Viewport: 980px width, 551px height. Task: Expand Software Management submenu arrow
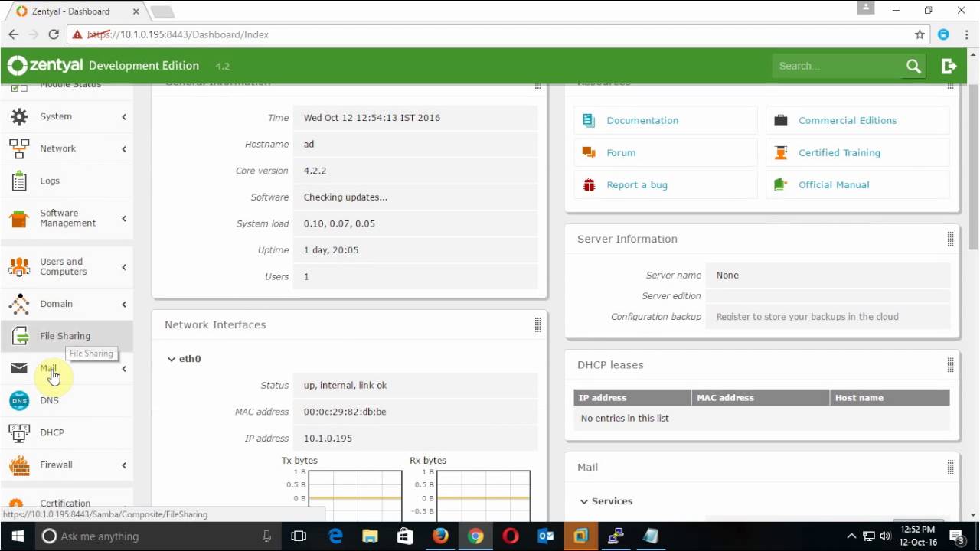(124, 218)
